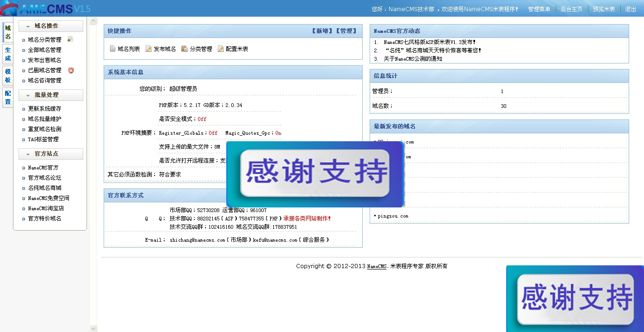Click the 域名列表 document icon

[112, 49]
